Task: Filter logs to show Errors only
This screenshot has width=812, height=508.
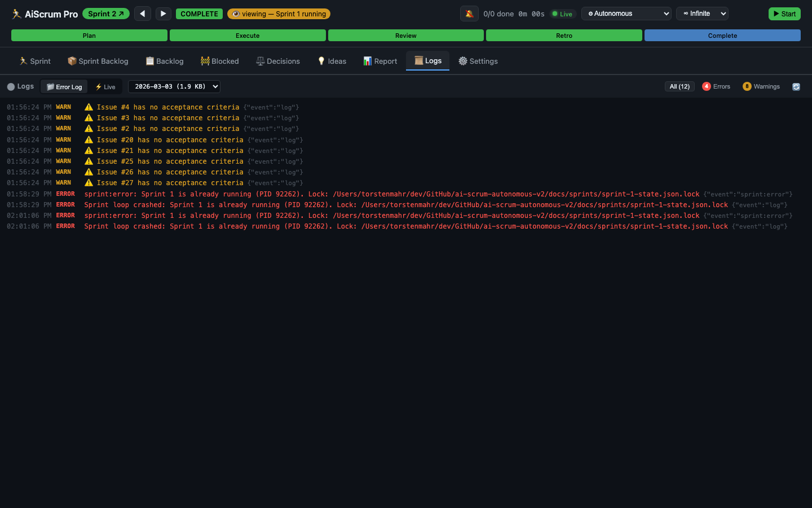Action: point(716,86)
